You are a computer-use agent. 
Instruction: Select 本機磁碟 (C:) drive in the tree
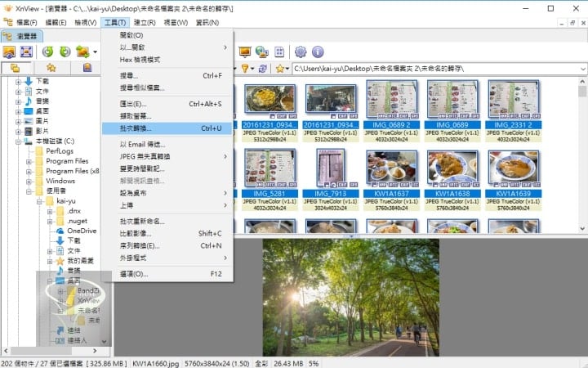click(49, 141)
